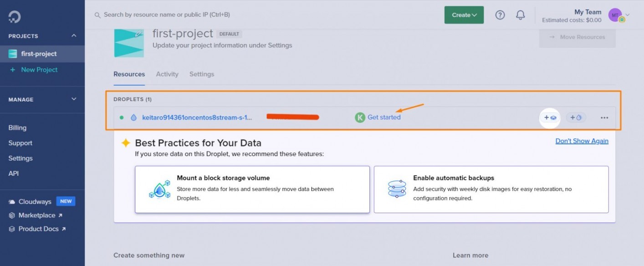Select first-project in the sidebar
Viewport: 644px width, 266px height.
(x=42, y=54)
